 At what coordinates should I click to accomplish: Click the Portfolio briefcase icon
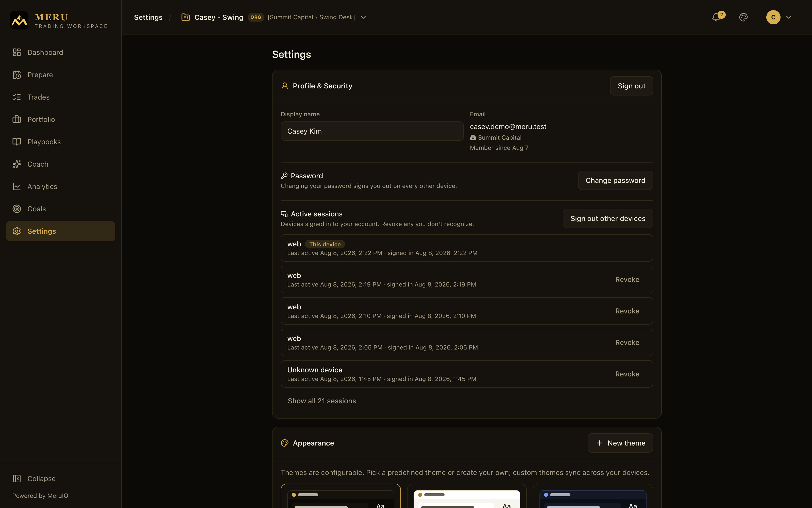pyautogui.click(x=17, y=119)
